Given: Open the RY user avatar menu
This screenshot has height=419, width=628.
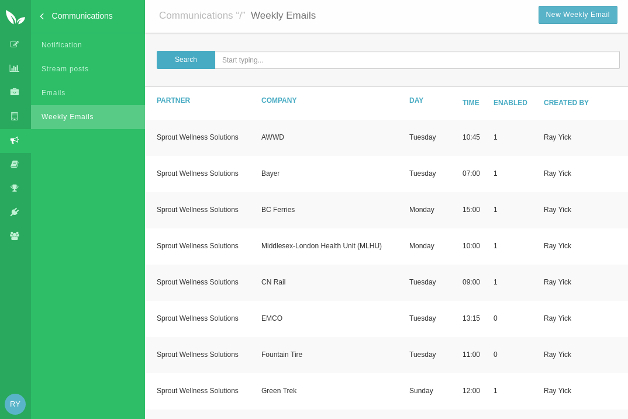Looking at the screenshot, I should point(15,403).
